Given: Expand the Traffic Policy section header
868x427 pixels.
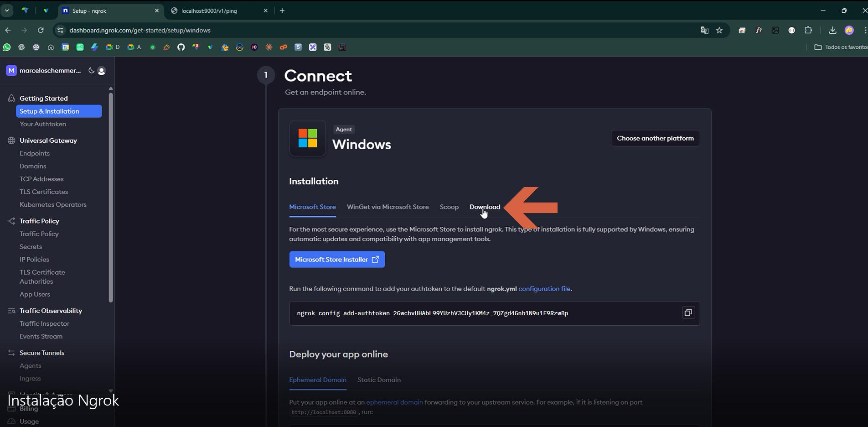Looking at the screenshot, I should point(39,221).
